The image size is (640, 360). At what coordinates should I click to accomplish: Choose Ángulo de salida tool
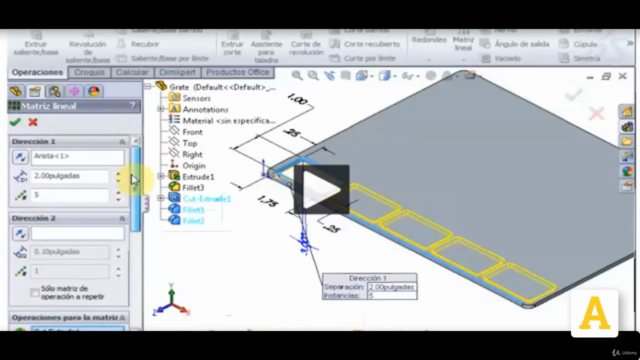[515, 44]
